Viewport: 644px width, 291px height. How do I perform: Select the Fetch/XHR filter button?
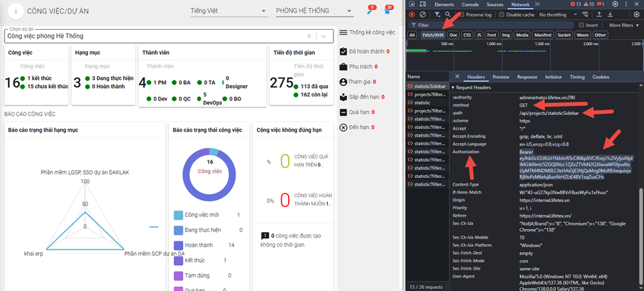[x=433, y=35]
